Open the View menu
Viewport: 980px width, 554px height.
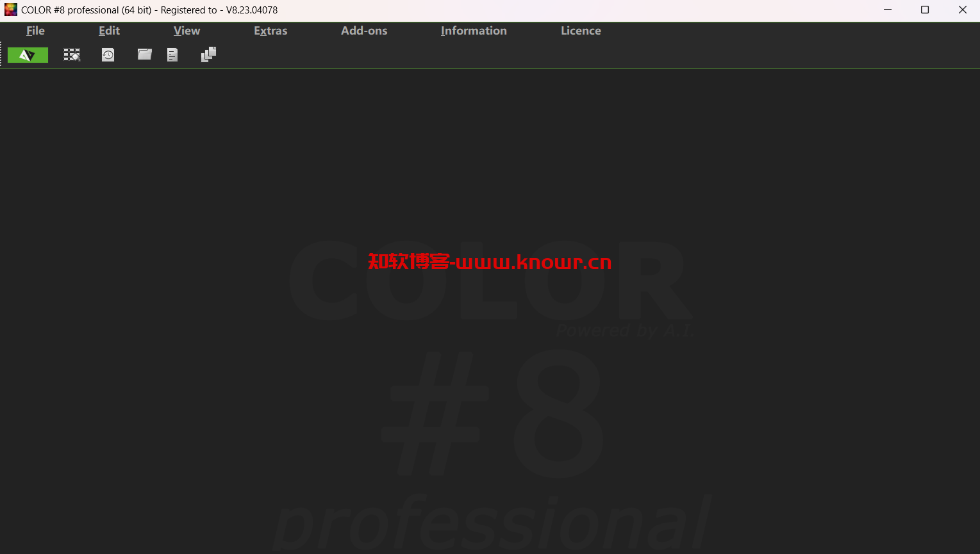pos(187,31)
